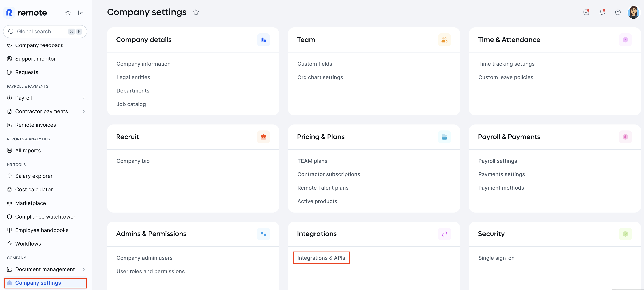Click the Security shield check icon
The height and width of the screenshot is (290, 644).
[x=625, y=234]
